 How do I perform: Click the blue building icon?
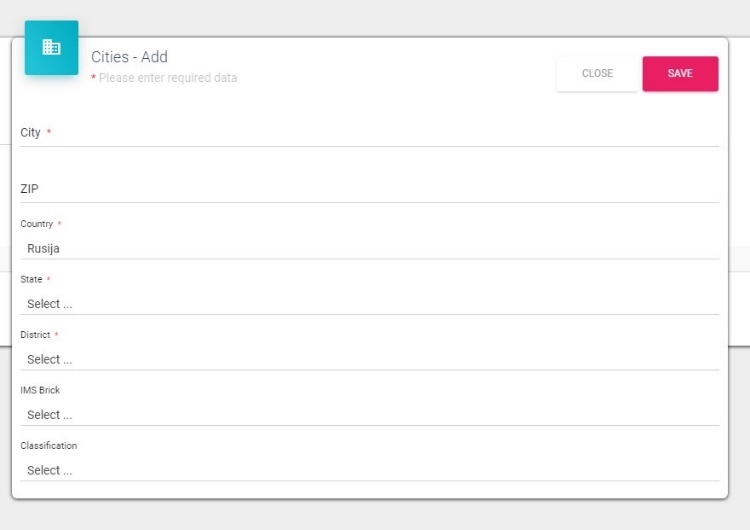tap(51, 47)
